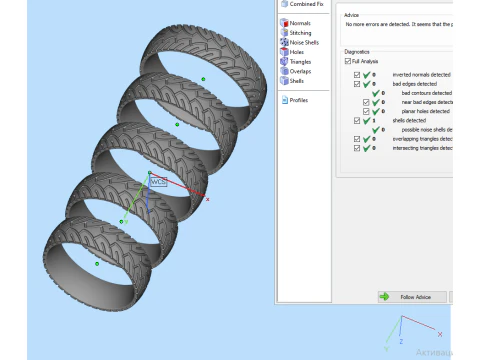480x360 pixels.
Task: Select the Shells fix icon
Action: pos(284,81)
